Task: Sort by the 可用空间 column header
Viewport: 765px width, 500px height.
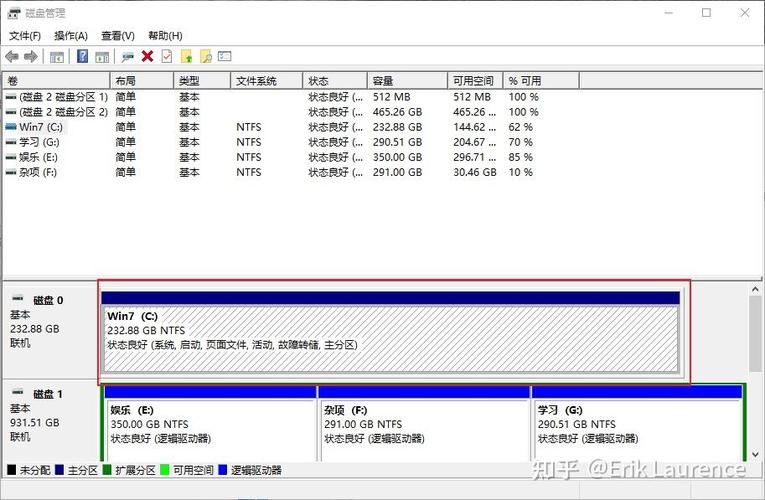Action: (x=475, y=80)
